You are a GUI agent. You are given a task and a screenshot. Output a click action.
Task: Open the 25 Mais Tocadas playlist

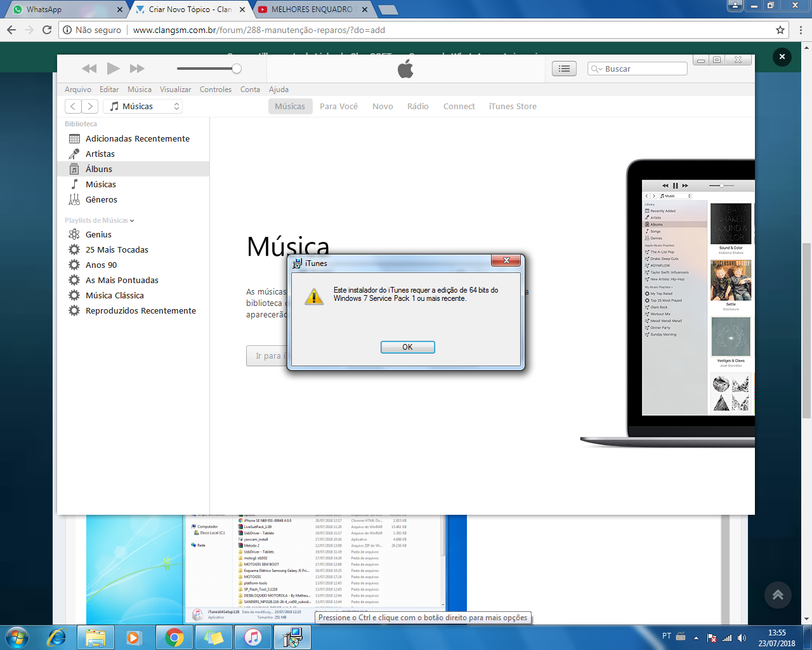pos(133,249)
